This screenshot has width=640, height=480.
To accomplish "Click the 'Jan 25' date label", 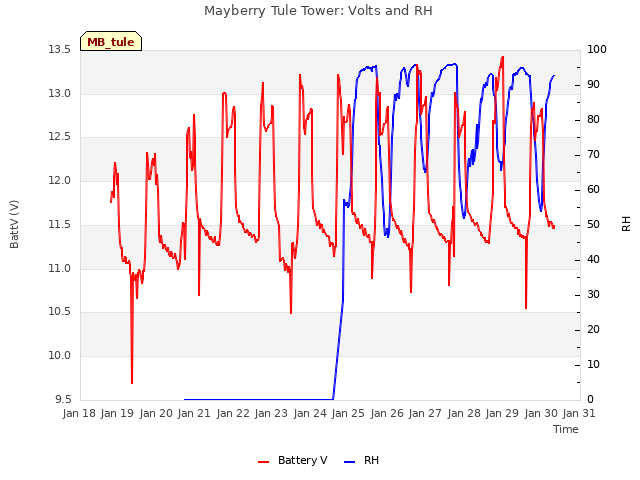I will coord(348,413).
